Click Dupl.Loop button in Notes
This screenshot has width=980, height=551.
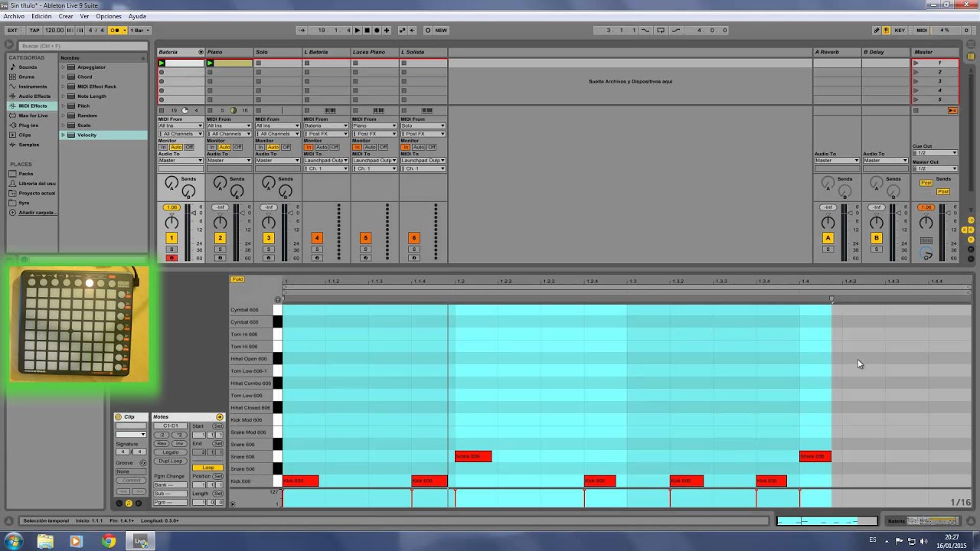[x=171, y=461]
